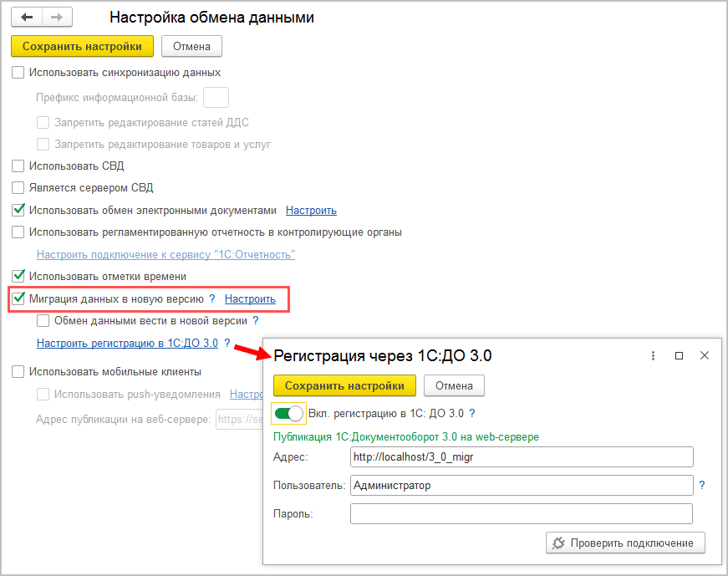Go back with the left arrow button
The image size is (728, 576).
tap(27, 18)
